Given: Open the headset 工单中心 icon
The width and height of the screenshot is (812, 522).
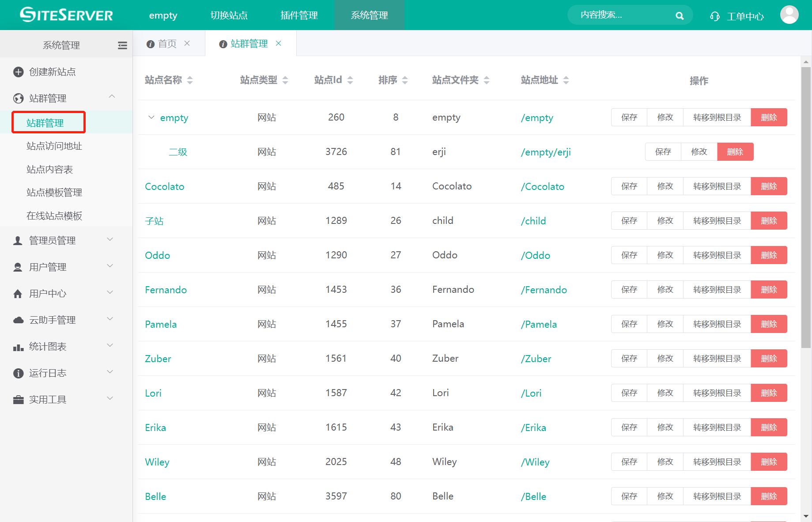Looking at the screenshot, I should pyautogui.click(x=714, y=16).
